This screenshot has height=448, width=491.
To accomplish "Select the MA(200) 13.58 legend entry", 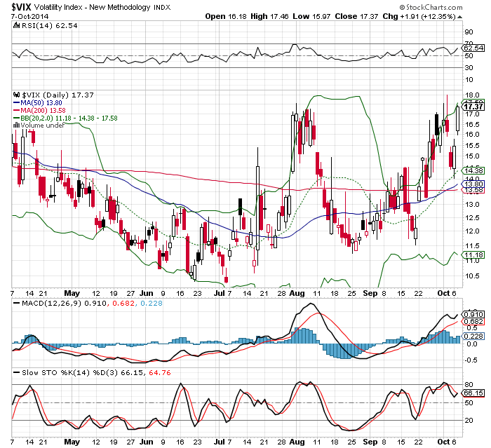I will [x=39, y=111].
